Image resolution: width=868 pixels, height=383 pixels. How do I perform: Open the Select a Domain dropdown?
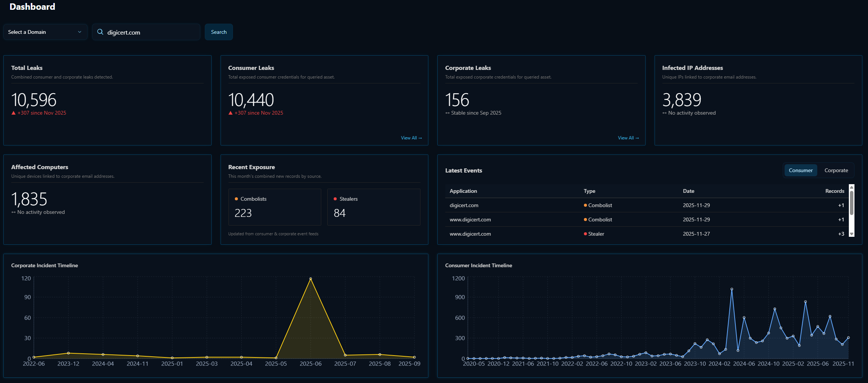pos(45,32)
